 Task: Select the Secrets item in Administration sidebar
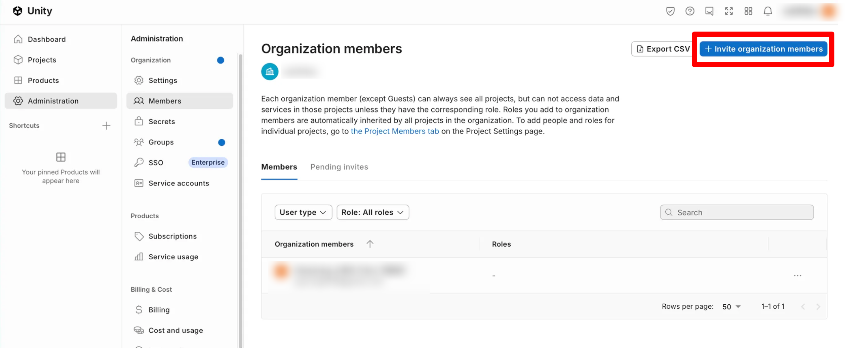[x=161, y=121]
